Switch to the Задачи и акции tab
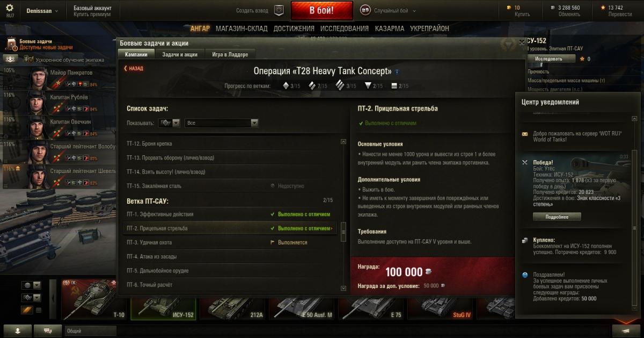Screen dimensions: 644x338 coord(180,54)
